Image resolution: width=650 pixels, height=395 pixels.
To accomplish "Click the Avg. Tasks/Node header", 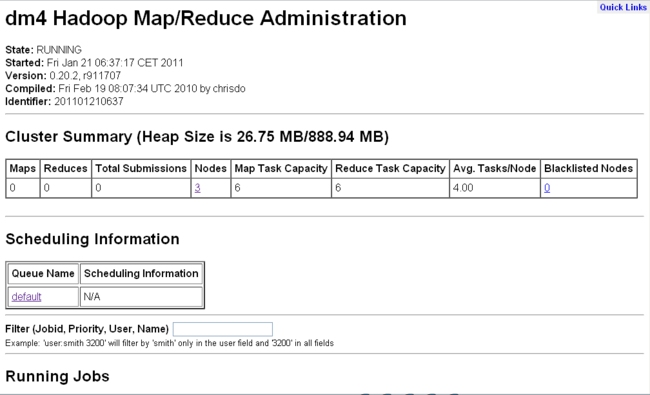I will tap(495, 168).
